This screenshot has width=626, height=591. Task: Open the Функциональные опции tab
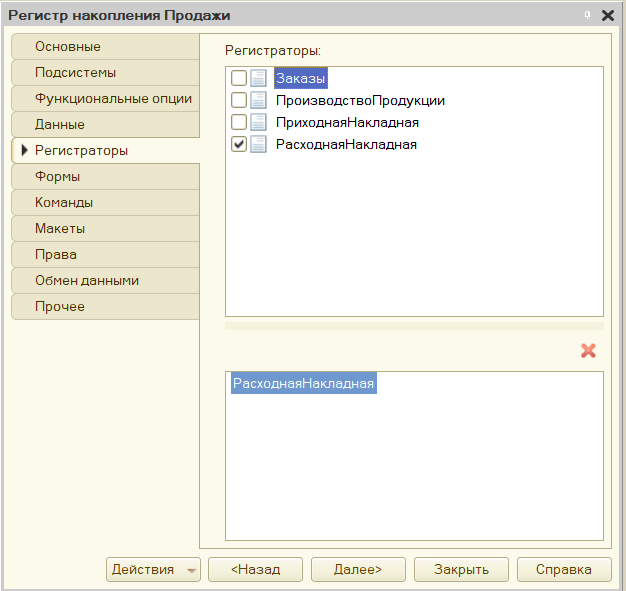click(x=105, y=99)
